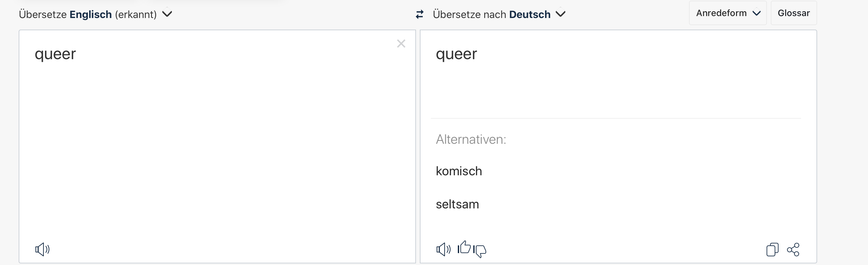
Task: Click the Alternativen heading label
Action: tap(471, 139)
